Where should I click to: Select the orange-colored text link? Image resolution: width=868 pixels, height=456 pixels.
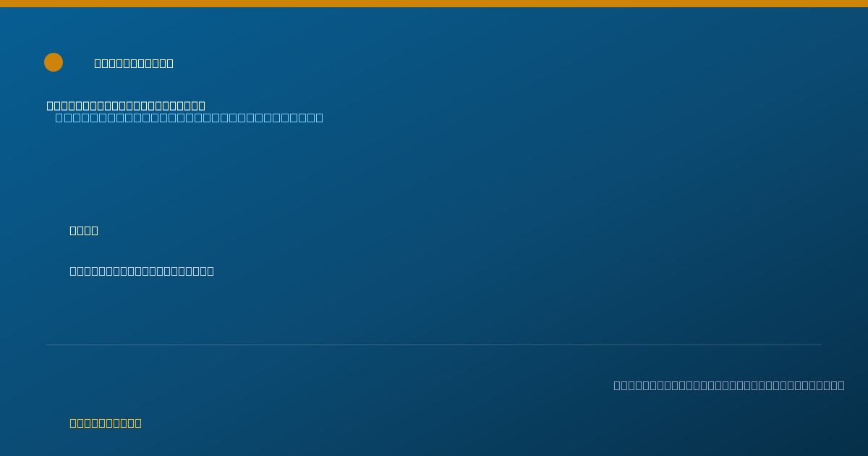point(106,423)
